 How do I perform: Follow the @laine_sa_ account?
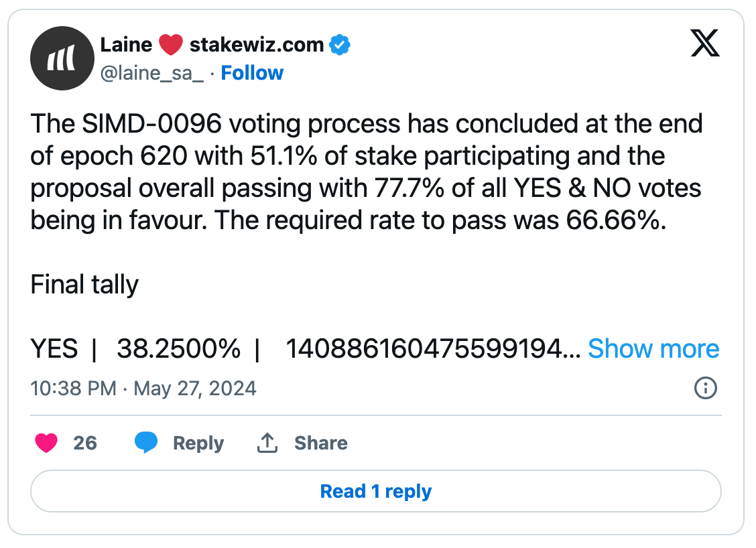[252, 73]
